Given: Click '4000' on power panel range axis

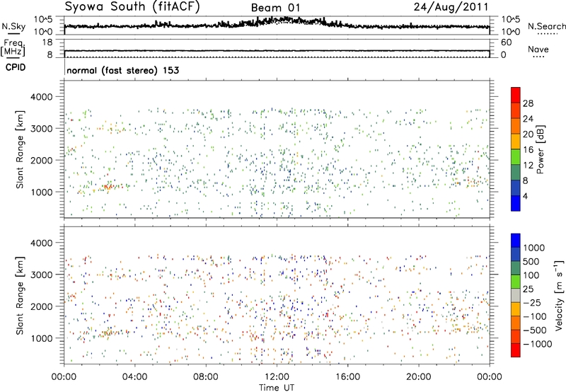Looking at the screenshot, I should point(42,97).
